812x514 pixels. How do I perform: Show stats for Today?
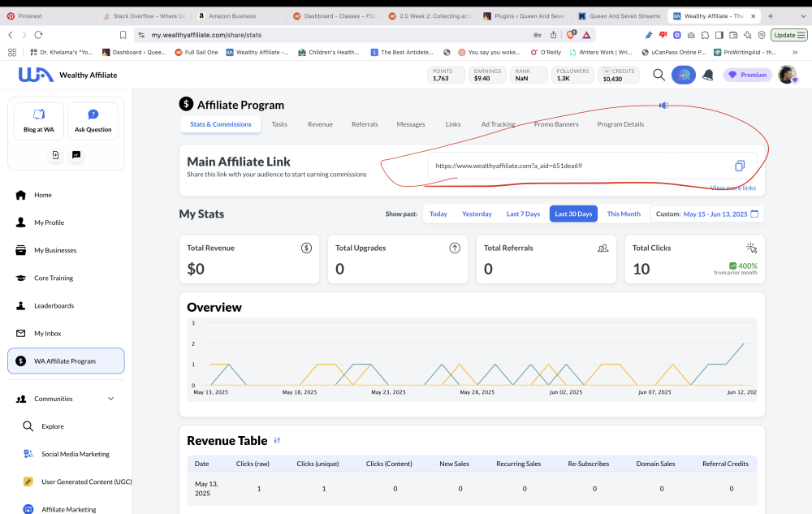pos(438,214)
